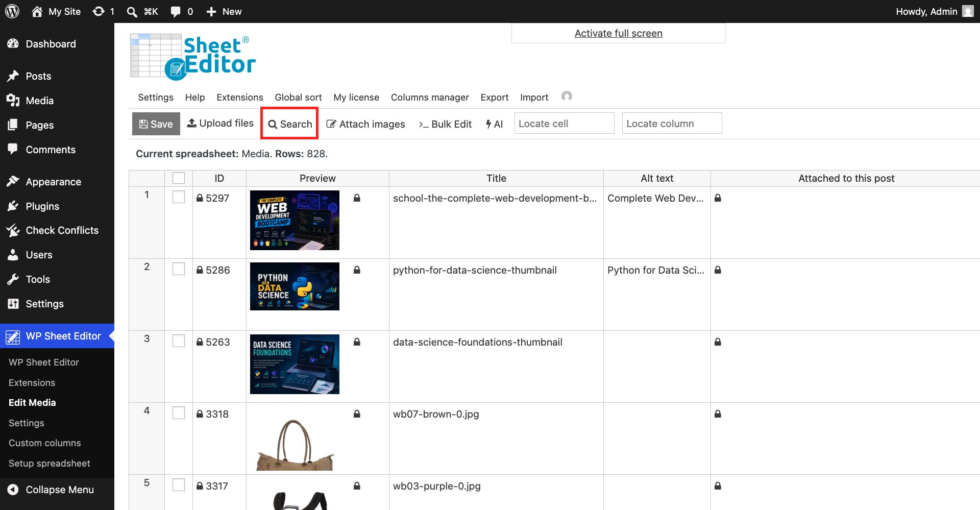Open the Admin avatar in the top corner
The height and width of the screenshot is (510, 980).
[x=968, y=11]
